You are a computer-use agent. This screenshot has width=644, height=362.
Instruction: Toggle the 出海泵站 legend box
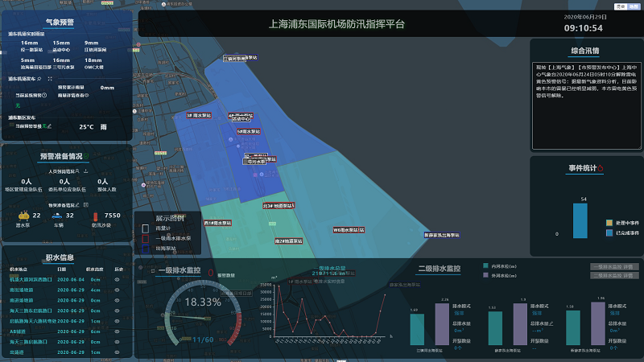(x=146, y=248)
